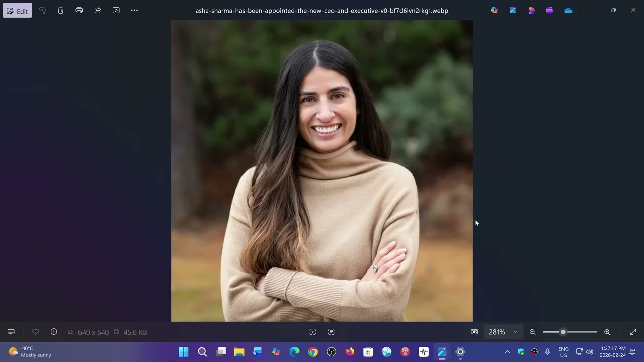Enter full screen with the expand arrows icon
The image size is (644, 362).
click(x=633, y=332)
